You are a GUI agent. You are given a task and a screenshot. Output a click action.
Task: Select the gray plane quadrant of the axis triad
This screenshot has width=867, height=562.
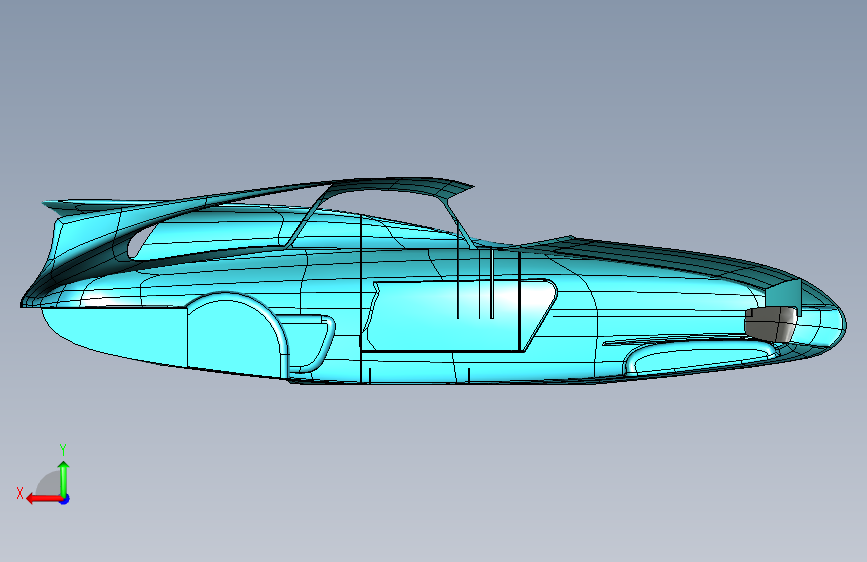pos(49,483)
